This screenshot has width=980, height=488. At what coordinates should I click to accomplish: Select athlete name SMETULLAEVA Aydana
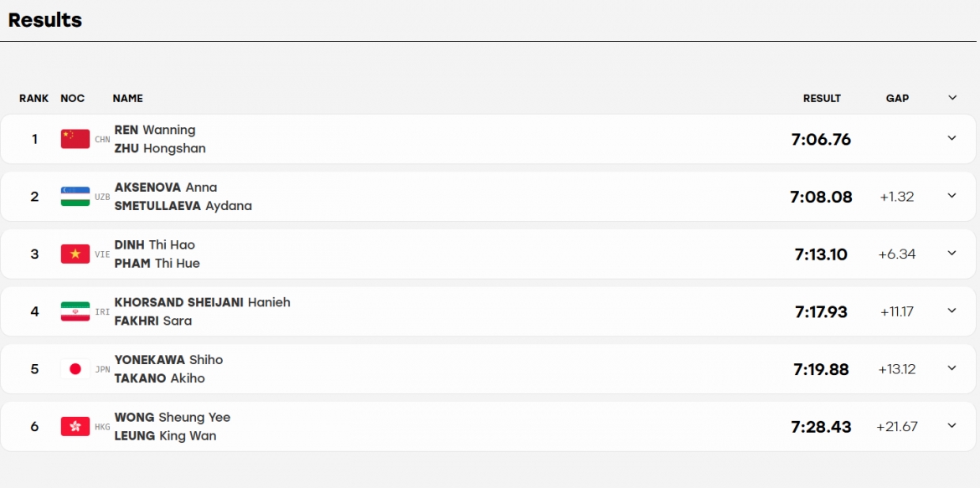183,206
